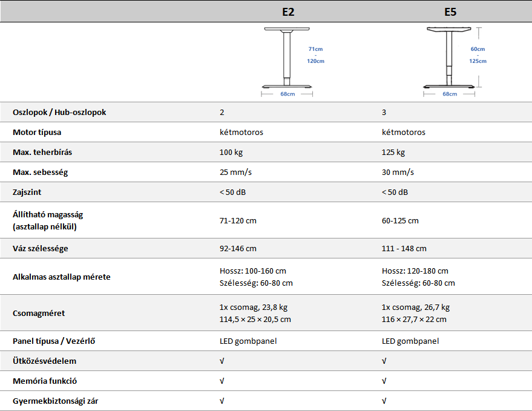This screenshot has height=411, width=532.
Task: Click the E5 Memória funkció checkmark
Action: coord(384,381)
